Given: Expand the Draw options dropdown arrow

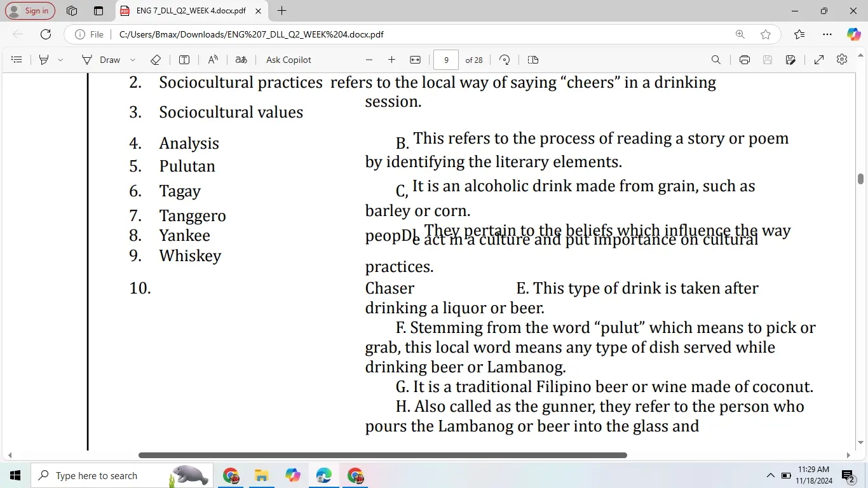Looking at the screenshot, I should tap(133, 60).
